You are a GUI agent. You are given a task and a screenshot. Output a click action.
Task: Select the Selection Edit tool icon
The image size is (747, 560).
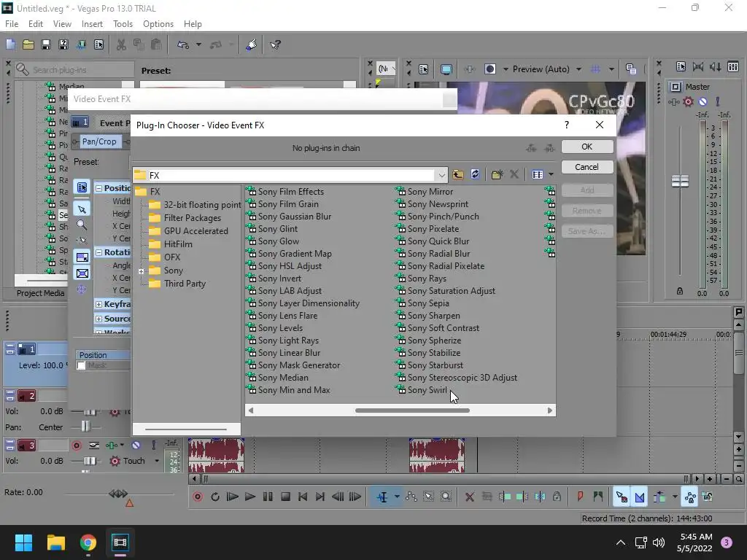pos(428,497)
